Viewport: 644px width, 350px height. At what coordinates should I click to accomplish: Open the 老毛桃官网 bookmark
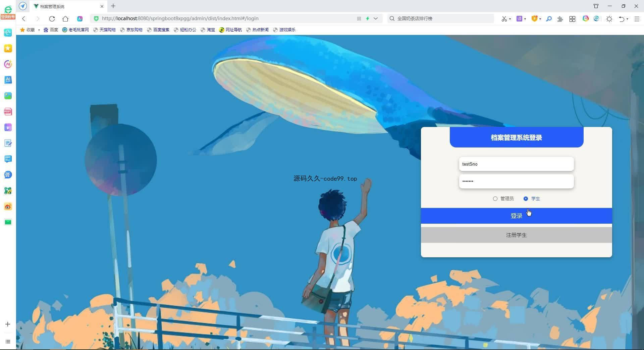(75, 30)
